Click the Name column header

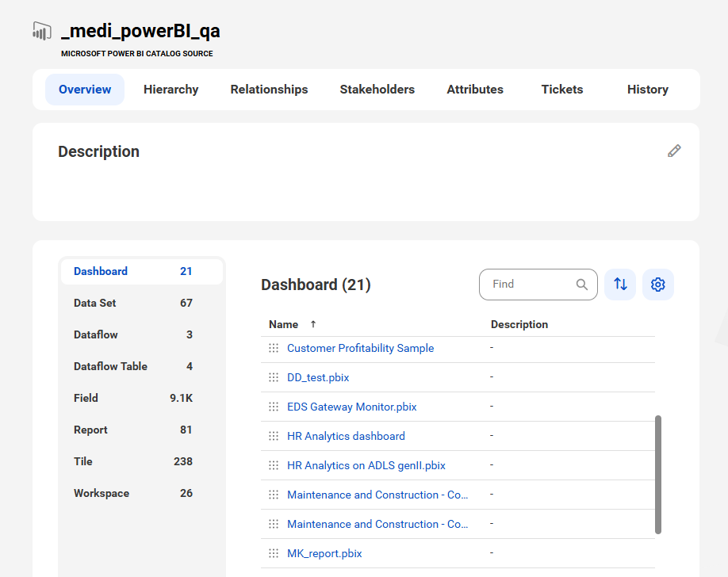point(283,324)
